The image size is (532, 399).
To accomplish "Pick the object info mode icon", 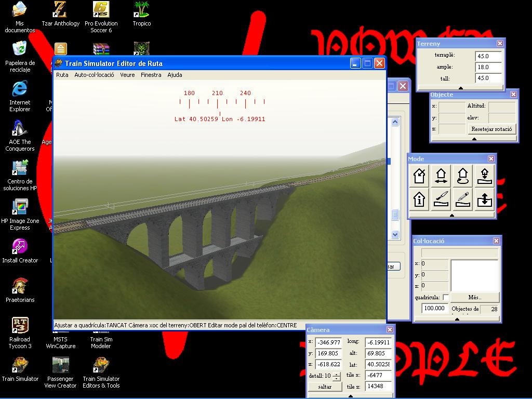I will coord(419,199).
